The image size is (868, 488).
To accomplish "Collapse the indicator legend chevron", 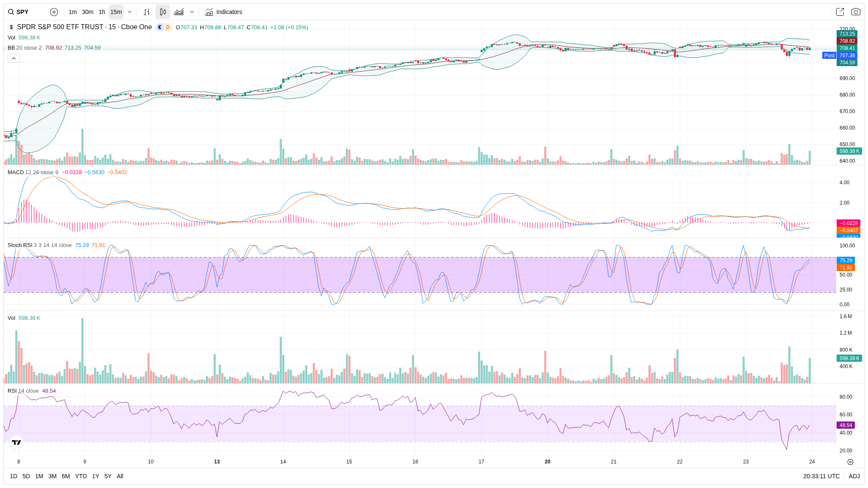I will pyautogui.click(x=14, y=58).
